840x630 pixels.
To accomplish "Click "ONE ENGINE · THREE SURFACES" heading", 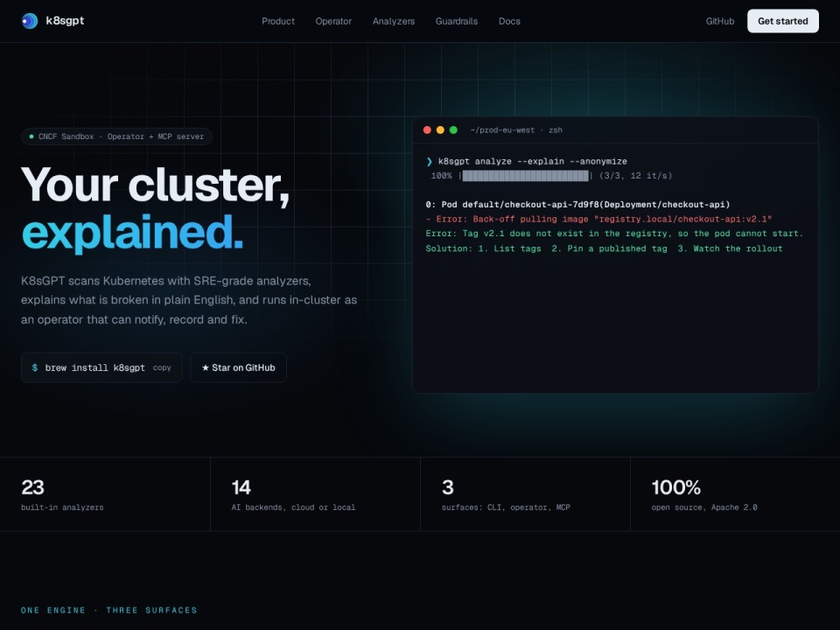I will tap(108, 610).
